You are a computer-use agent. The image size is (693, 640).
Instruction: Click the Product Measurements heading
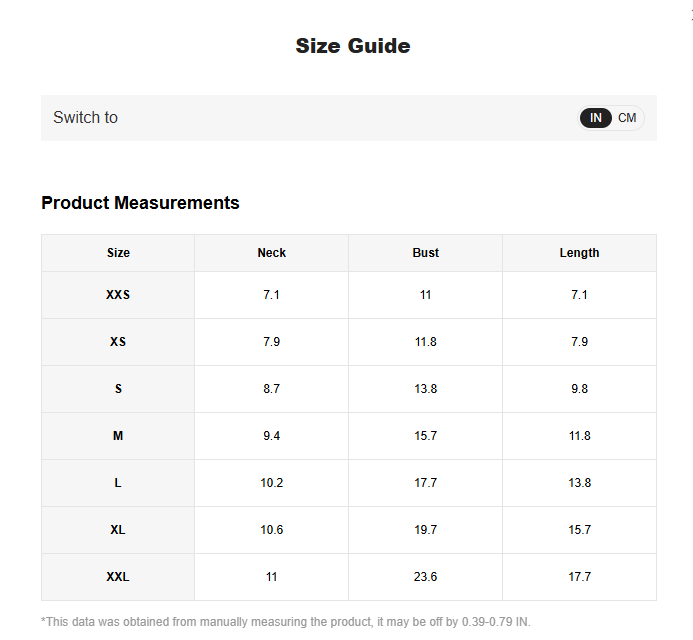tap(140, 203)
